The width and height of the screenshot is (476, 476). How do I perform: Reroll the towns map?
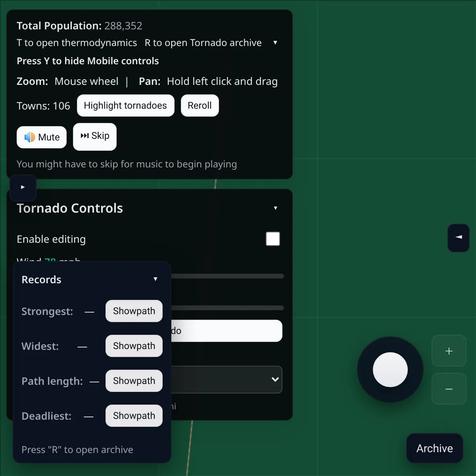point(200,106)
